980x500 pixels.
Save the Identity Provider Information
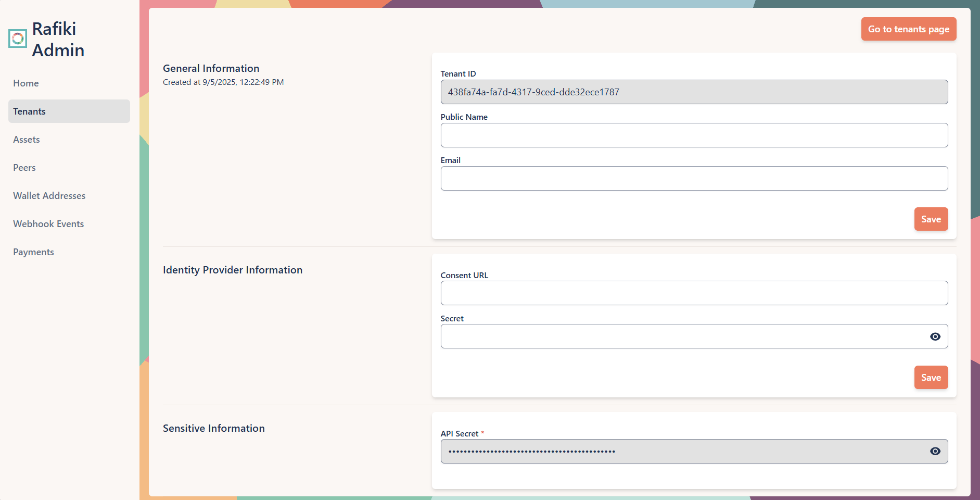(931, 377)
